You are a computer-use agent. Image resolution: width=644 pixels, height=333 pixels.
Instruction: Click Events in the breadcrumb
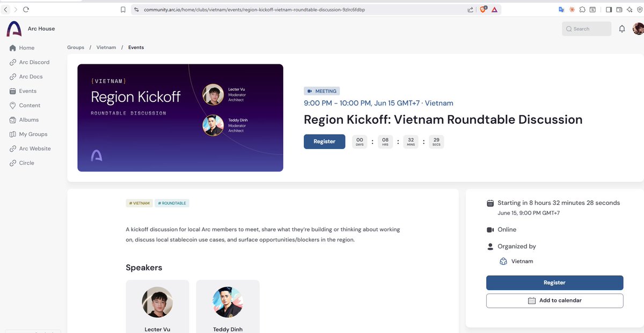pos(136,47)
